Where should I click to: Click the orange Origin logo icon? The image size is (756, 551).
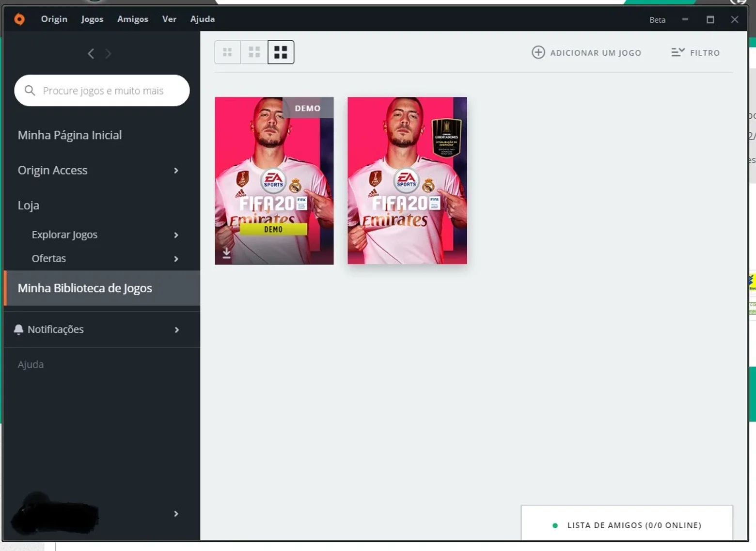(x=19, y=19)
